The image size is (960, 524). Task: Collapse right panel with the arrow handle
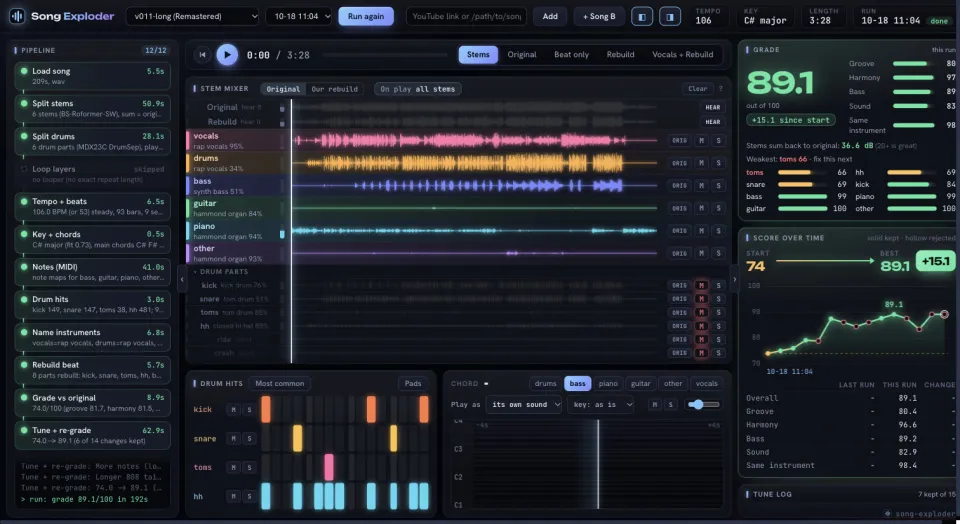coord(735,279)
